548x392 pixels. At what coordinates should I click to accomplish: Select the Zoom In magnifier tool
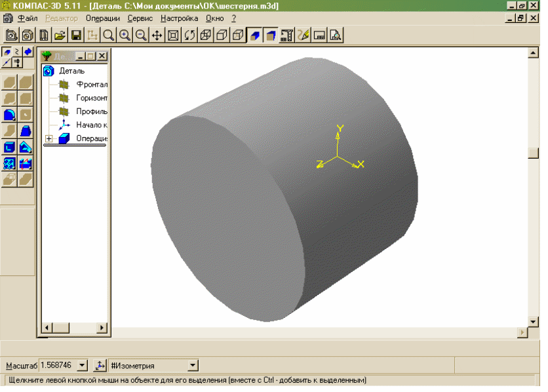pos(125,35)
